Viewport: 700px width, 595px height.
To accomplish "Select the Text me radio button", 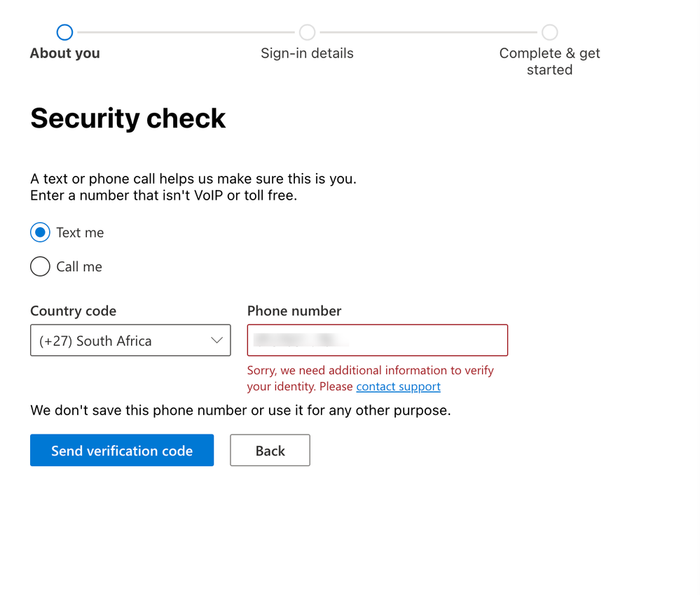I will tap(40, 233).
